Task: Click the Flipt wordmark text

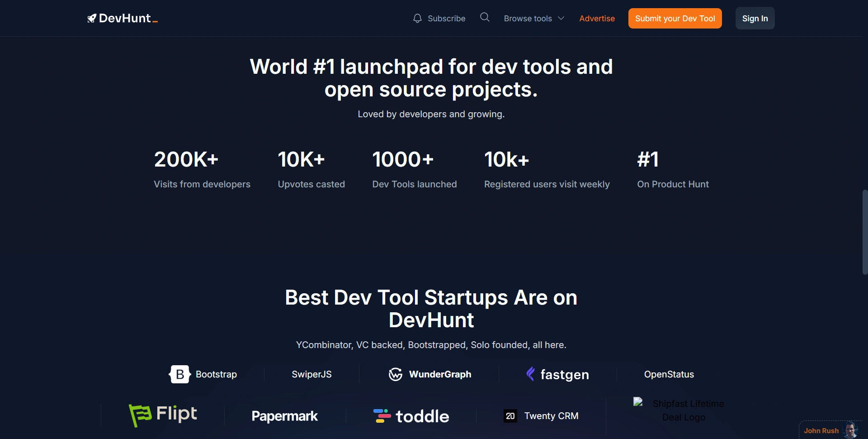Action: point(176,414)
